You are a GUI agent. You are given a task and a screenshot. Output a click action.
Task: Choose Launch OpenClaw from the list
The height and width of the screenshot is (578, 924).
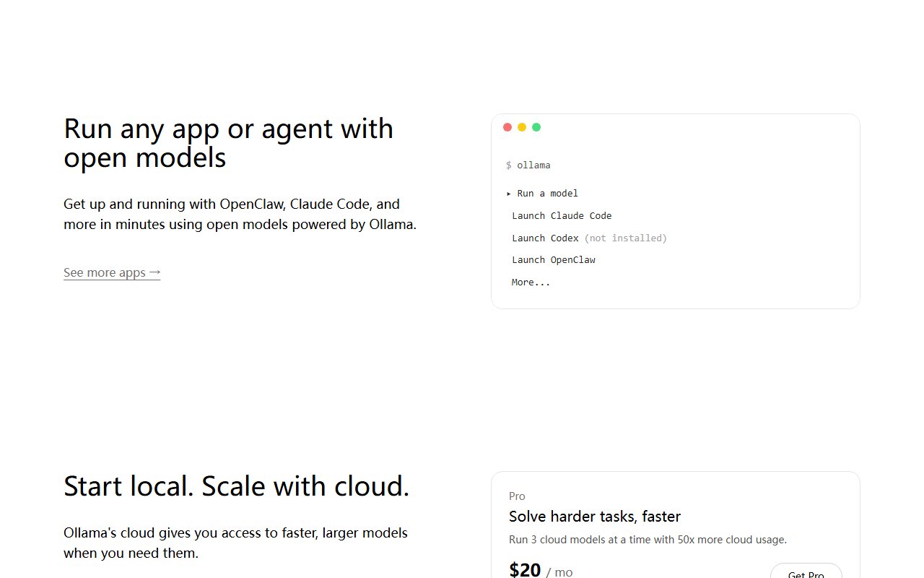[x=554, y=260]
